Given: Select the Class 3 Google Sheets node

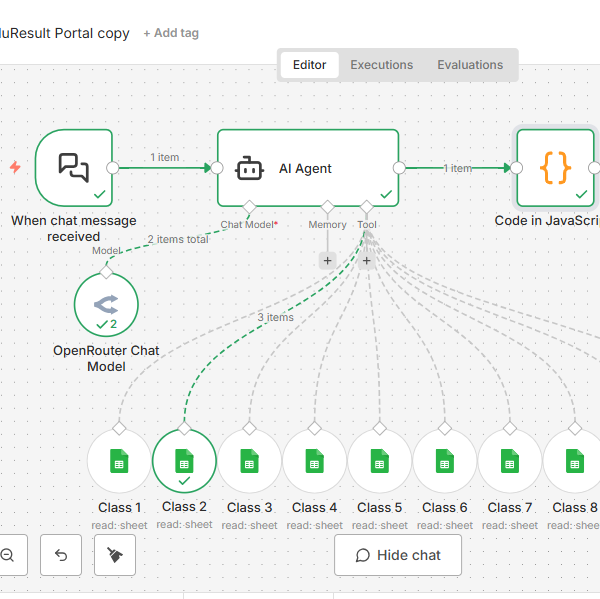Looking at the screenshot, I should [x=249, y=461].
